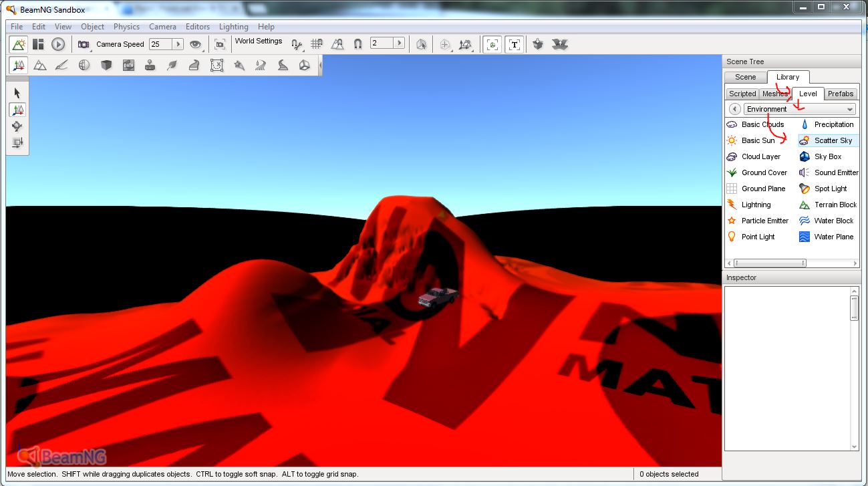Switch to the Prefabs tab
The width and height of the screenshot is (868, 486).
(x=841, y=94)
